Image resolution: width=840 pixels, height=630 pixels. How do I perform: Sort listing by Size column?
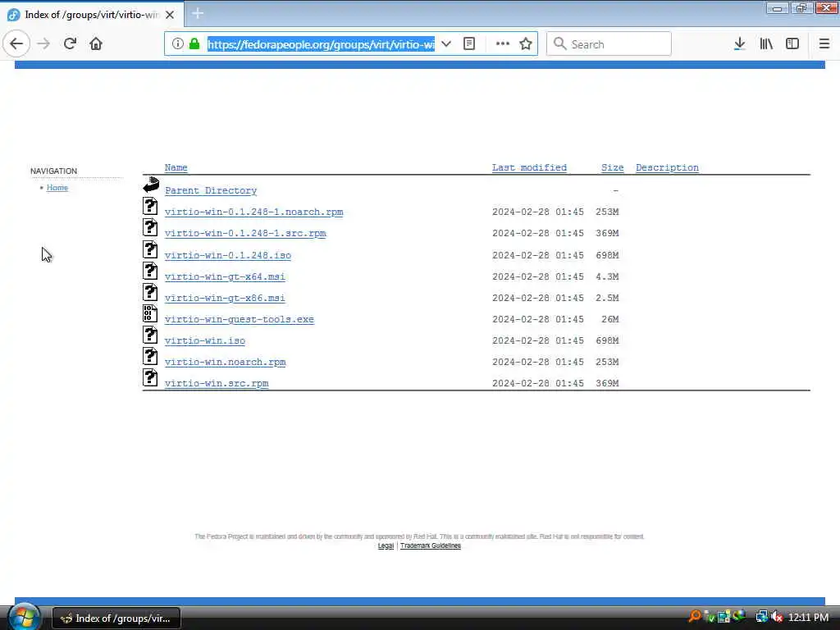pyautogui.click(x=612, y=167)
